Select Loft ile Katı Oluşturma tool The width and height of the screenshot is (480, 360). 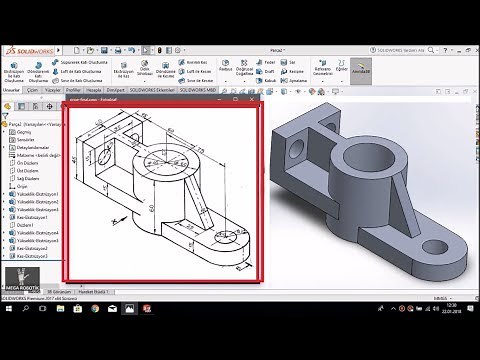pyautogui.click(x=77, y=71)
